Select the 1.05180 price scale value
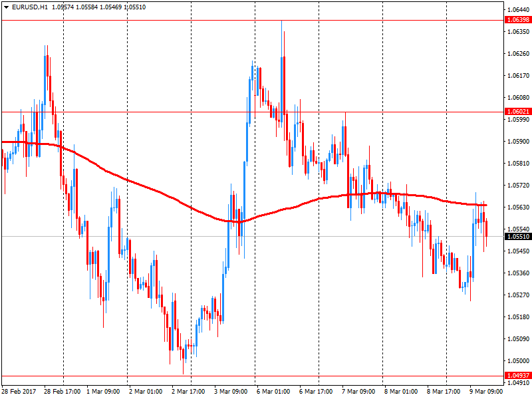 pyautogui.click(x=518, y=317)
